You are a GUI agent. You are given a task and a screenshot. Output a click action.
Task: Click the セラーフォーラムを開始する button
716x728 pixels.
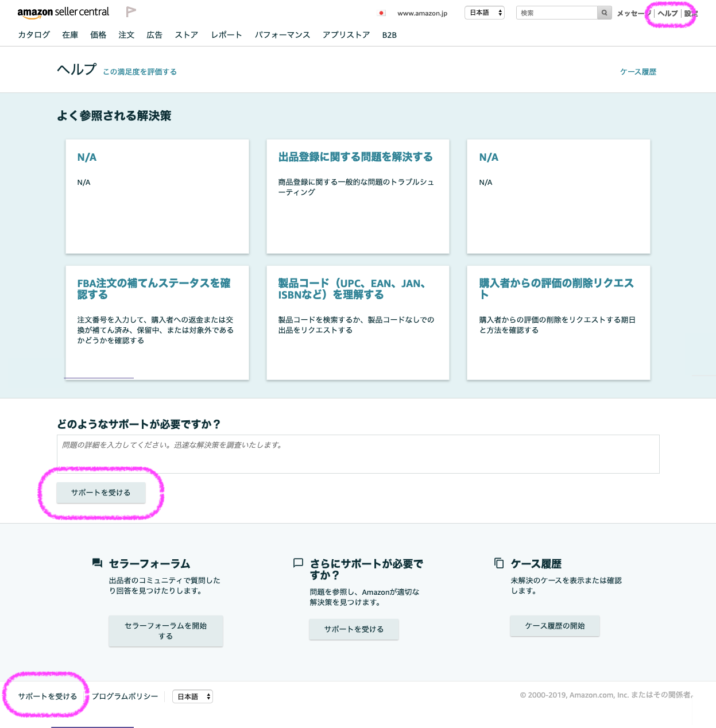[166, 631]
